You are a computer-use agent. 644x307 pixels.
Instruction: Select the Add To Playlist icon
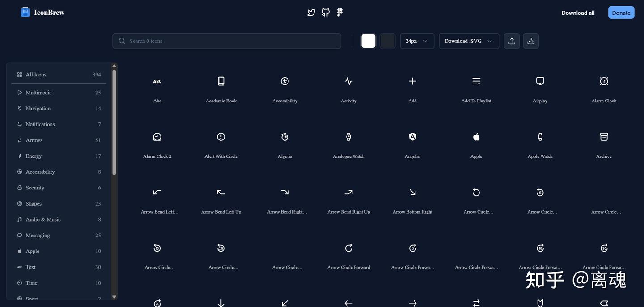coord(476,81)
